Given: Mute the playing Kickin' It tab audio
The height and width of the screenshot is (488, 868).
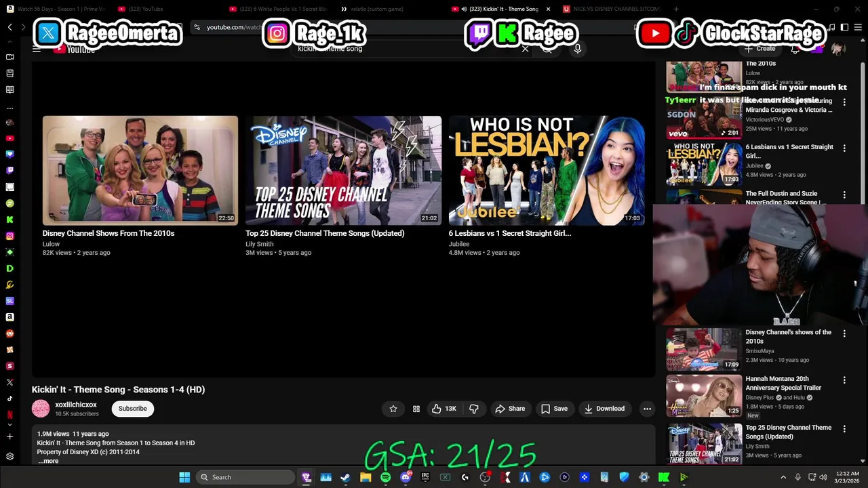Looking at the screenshot, I should [464, 9].
